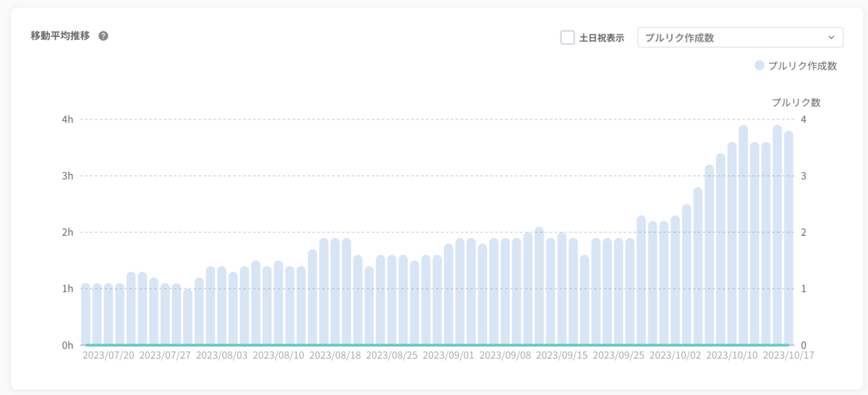Image resolution: width=868 pixels, height=395 pixels.
Task: Click the 2023/08/25 date label
Action: point(391,356)
